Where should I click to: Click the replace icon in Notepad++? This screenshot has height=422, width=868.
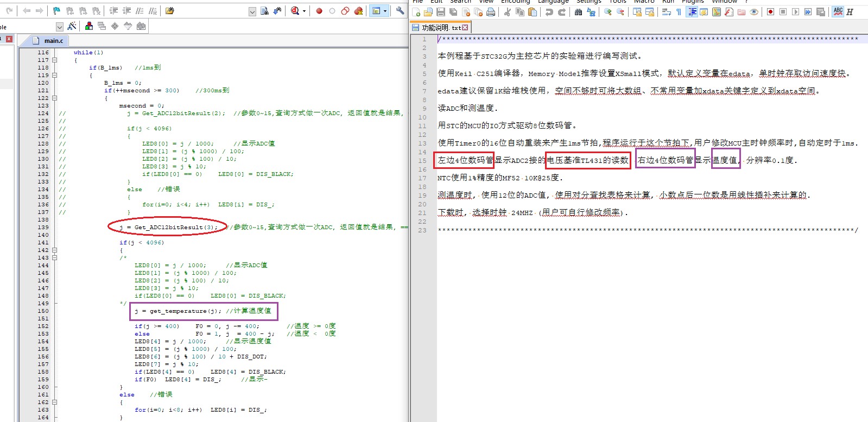pyautogui.click(x=591, y=12)
